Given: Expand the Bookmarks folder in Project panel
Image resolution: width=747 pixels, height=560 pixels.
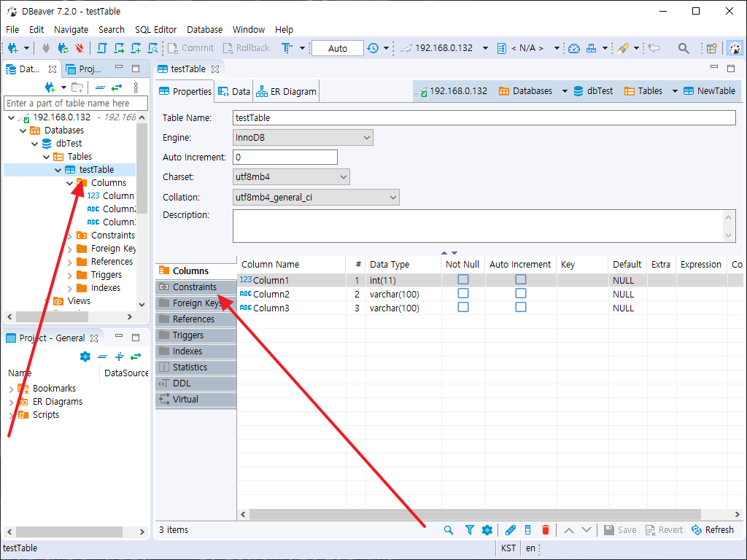Looking at the screenshot, I should pyautogui.click(x=12, y=389).
